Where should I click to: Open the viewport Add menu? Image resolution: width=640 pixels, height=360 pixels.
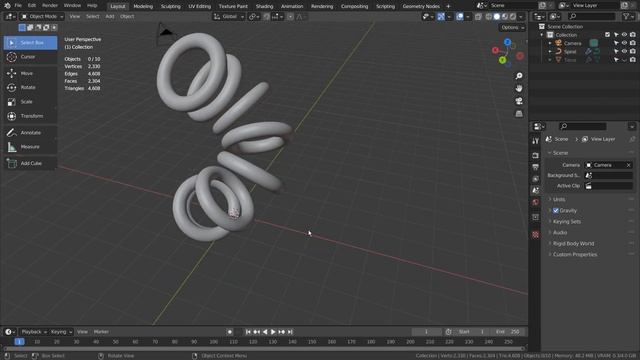(110, 17)
